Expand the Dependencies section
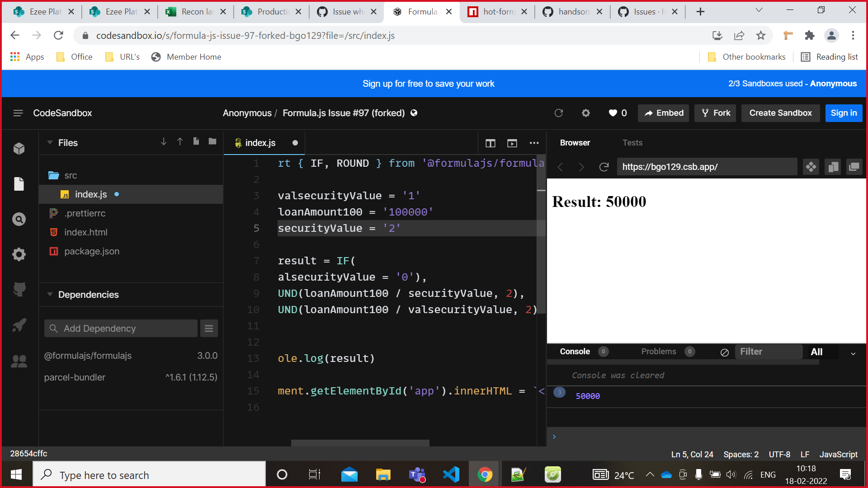Viewport: 868px width, 488px height. (x=50, y=294)
